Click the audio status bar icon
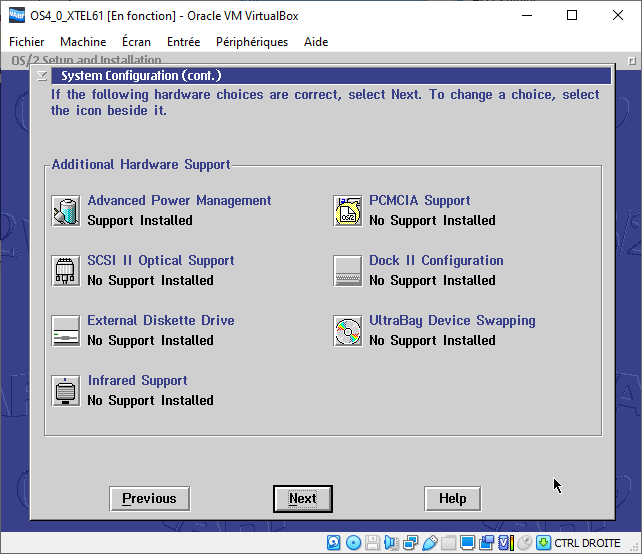642x554 pixels. click(x=392, y=543)
